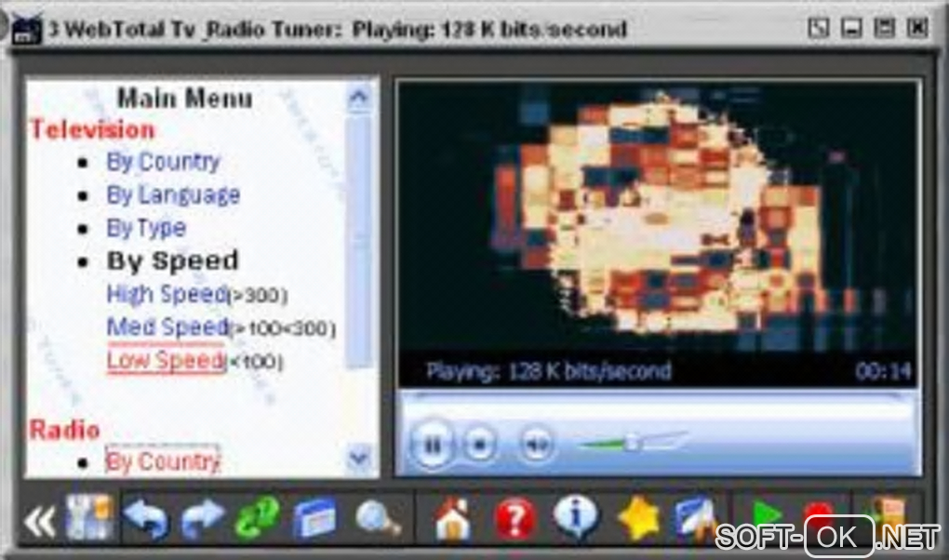This screenshot has height=560, width=949.
Task: Click the main menu scrollbar thumb
Action: coord(359,241)
